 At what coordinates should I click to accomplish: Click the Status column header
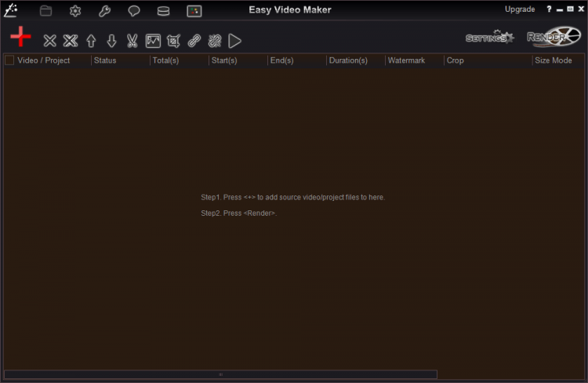click(x=105, y=60)
